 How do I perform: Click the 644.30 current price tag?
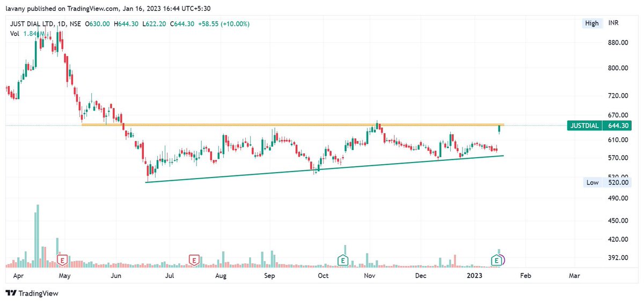click(x=617, y=126)
